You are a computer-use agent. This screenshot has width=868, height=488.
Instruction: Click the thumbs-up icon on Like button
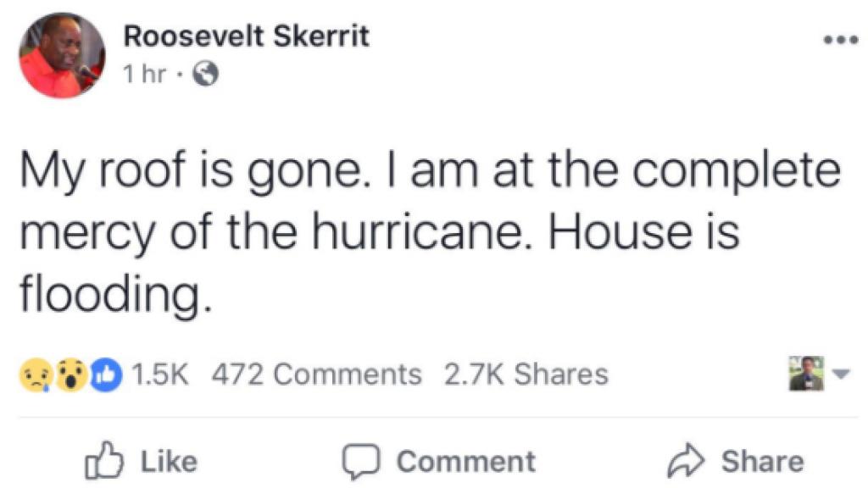100,460
